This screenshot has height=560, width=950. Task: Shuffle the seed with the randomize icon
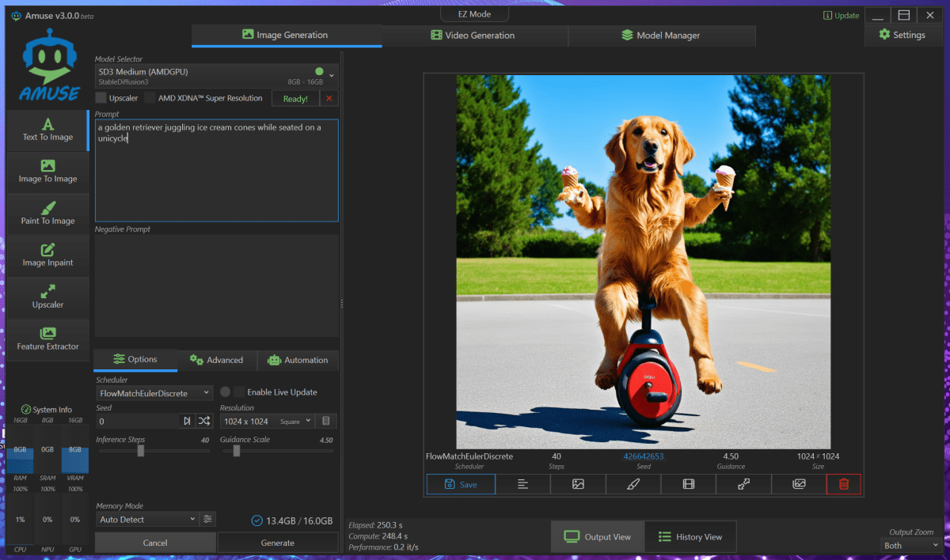tap(204, 421)
